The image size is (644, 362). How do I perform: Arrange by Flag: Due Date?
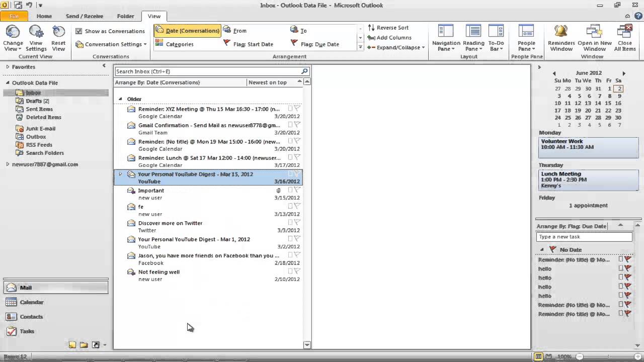pos(315,44)
